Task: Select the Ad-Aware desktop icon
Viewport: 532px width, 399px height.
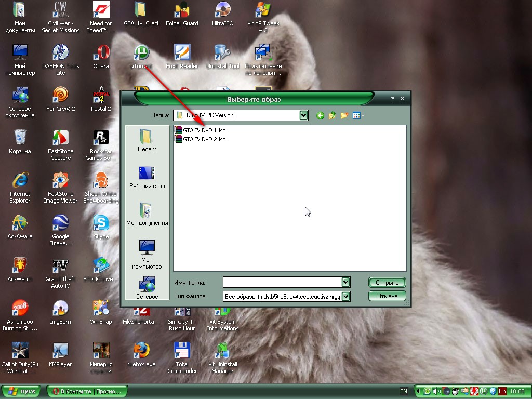Action: 20,227
